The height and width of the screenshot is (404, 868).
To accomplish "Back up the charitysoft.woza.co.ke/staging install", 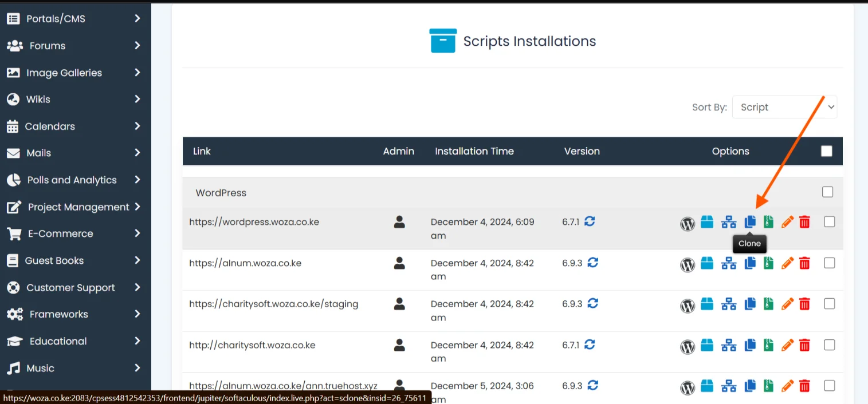I will click(768, 304).
